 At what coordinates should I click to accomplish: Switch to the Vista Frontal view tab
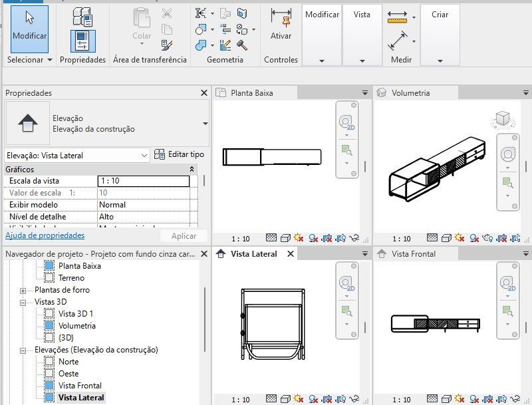417,253
